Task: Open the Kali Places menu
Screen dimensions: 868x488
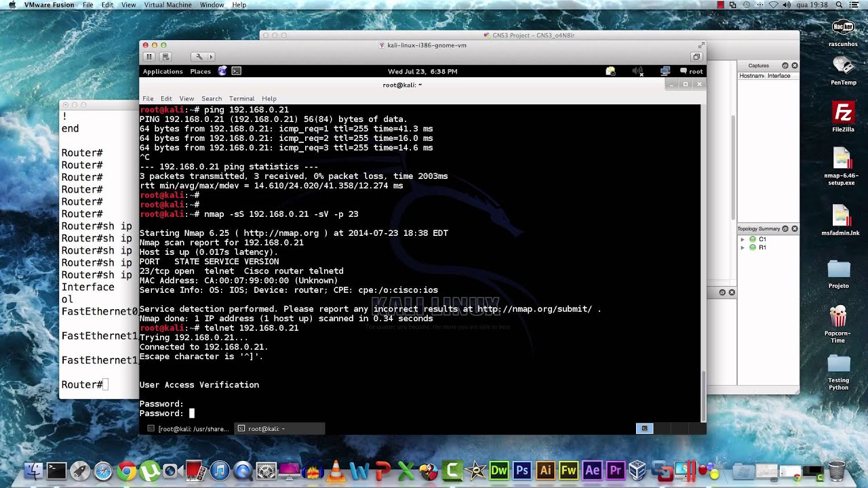Action: 200,71
